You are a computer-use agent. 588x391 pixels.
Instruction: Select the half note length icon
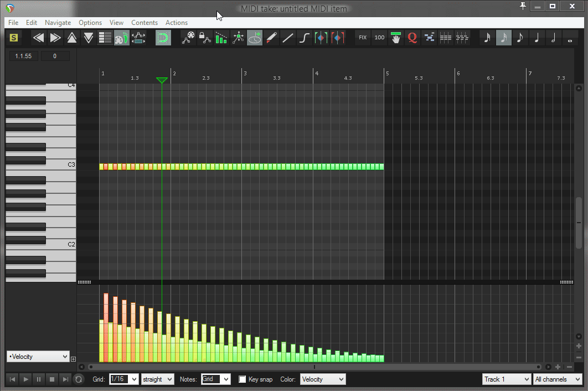pos(554,38)
